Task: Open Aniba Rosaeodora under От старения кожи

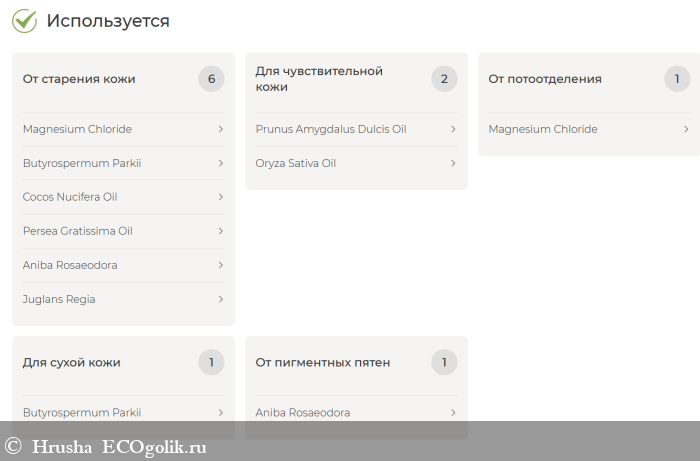Action: [x=70, y=265]
